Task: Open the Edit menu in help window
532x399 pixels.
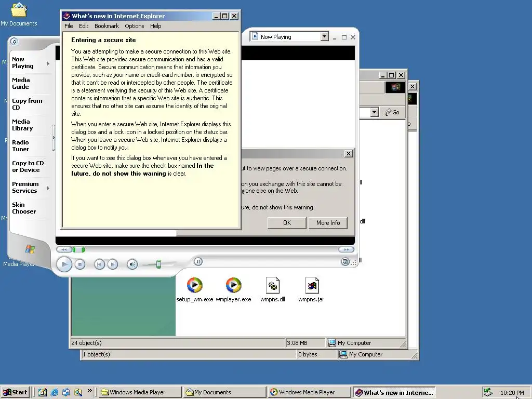Action: (x=84, y=26)
